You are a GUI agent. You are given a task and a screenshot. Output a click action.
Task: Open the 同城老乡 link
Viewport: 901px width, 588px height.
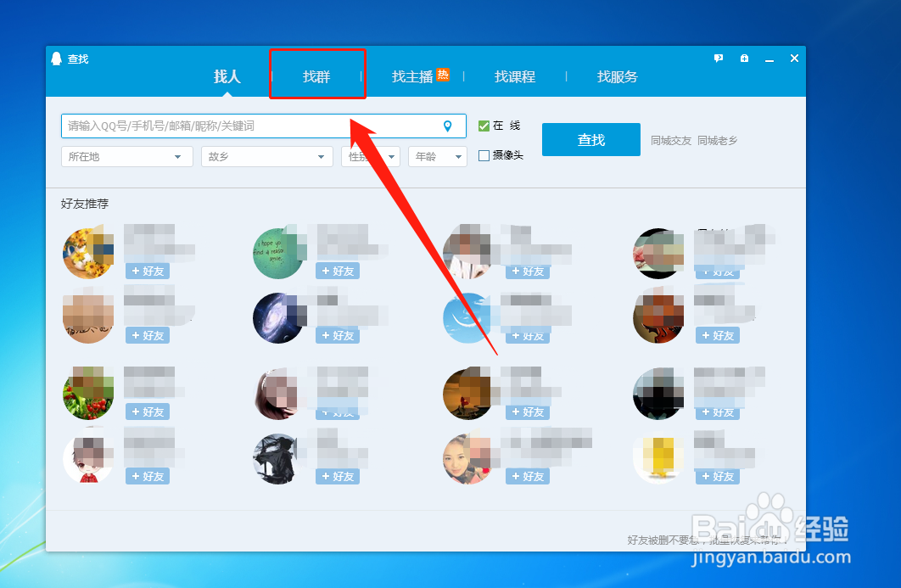click(717, 140)
